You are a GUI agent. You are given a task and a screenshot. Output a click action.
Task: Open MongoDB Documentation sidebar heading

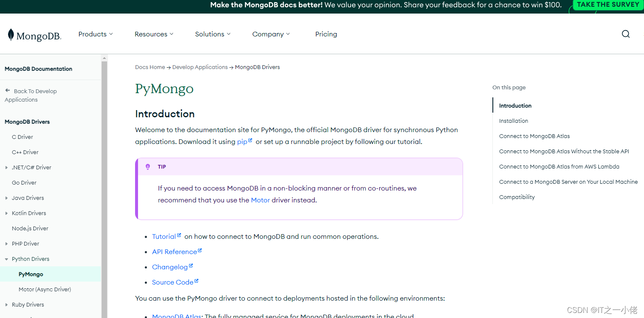(x=39, y=69)
